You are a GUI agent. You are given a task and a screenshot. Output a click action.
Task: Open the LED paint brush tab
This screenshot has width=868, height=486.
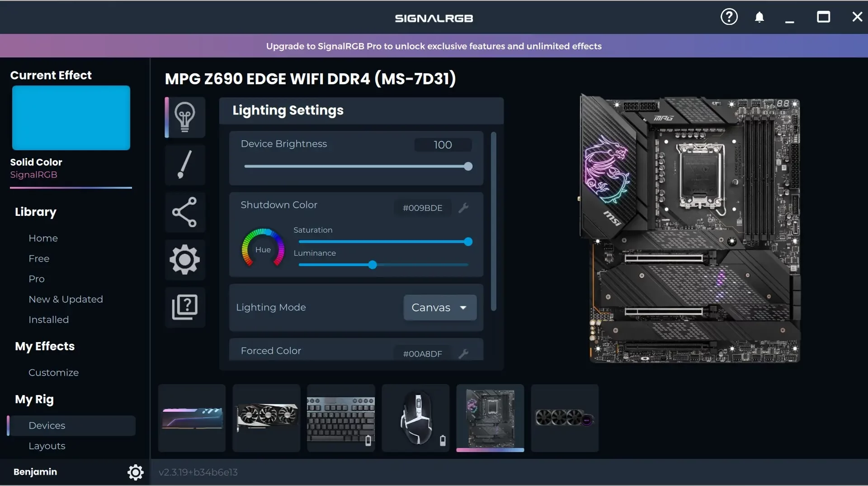185,165
